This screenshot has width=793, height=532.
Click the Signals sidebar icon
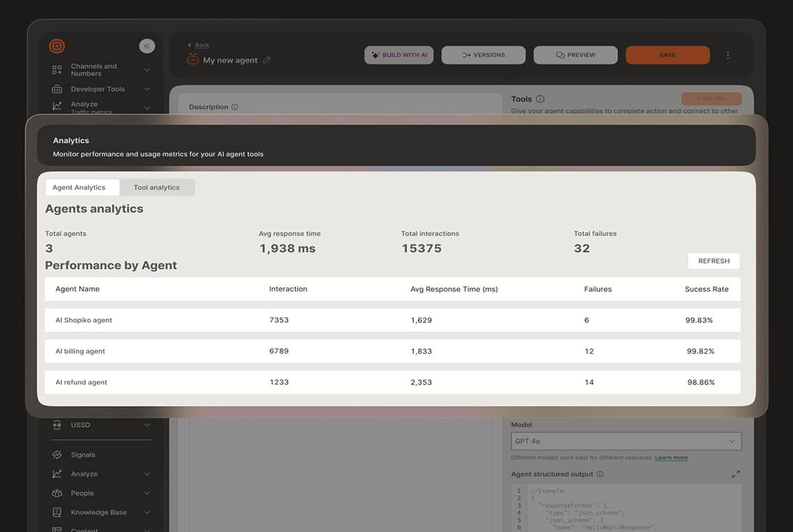[x=57, y=455]
